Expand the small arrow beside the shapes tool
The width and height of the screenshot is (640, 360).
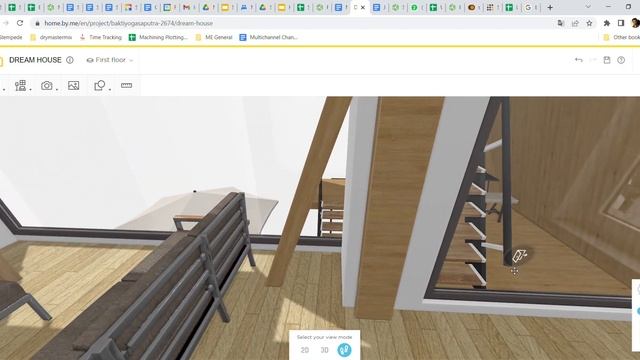[110, 89]
